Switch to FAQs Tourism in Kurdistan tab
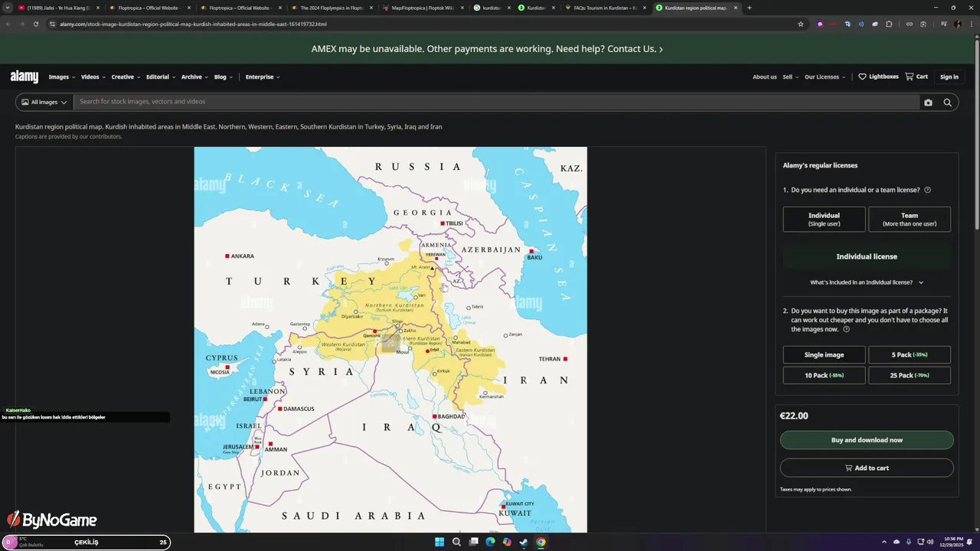The width and height of the screenshot is (980, 551). [x=605, y=8]
